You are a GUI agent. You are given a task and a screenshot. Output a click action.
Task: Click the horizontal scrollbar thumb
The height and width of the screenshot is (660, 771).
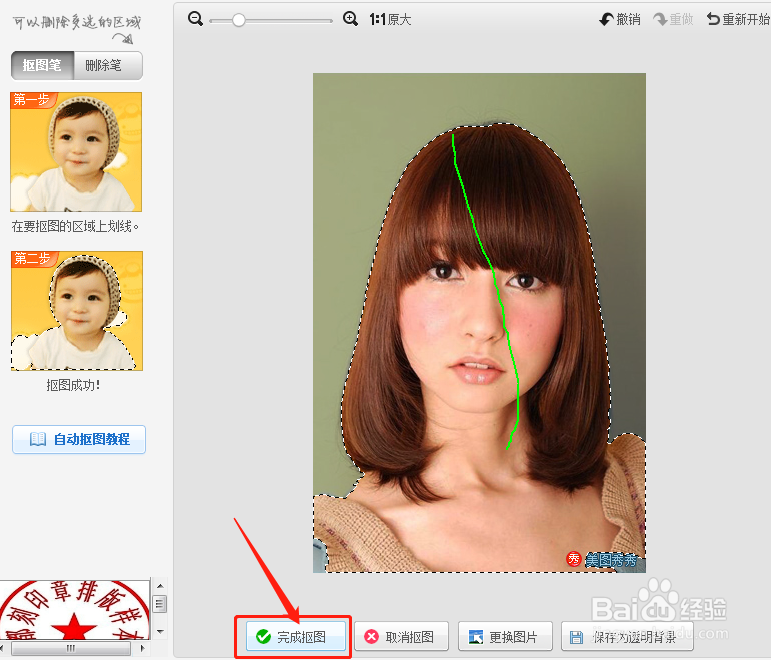click(x=71, y=648)
